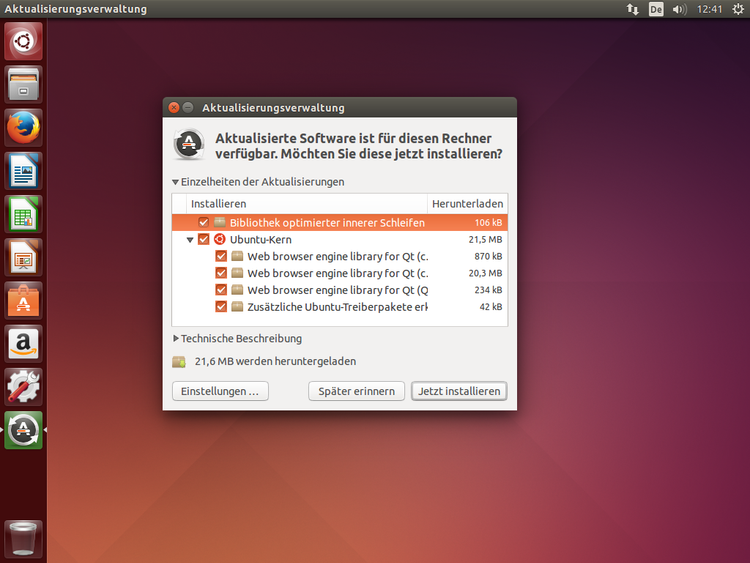Open the Files manager from launcher
The height and width of the screenshot is (563, 750).
[x=24, y=84]
